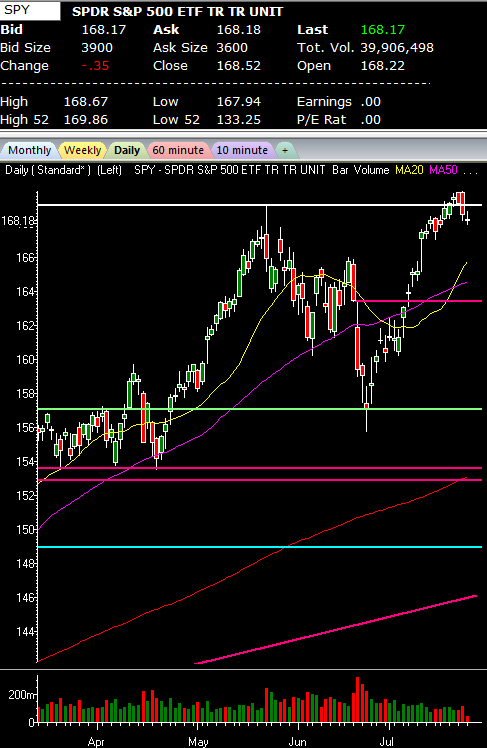
Task: Click the ellipsis at chart header end
Action: click(470, 171)
